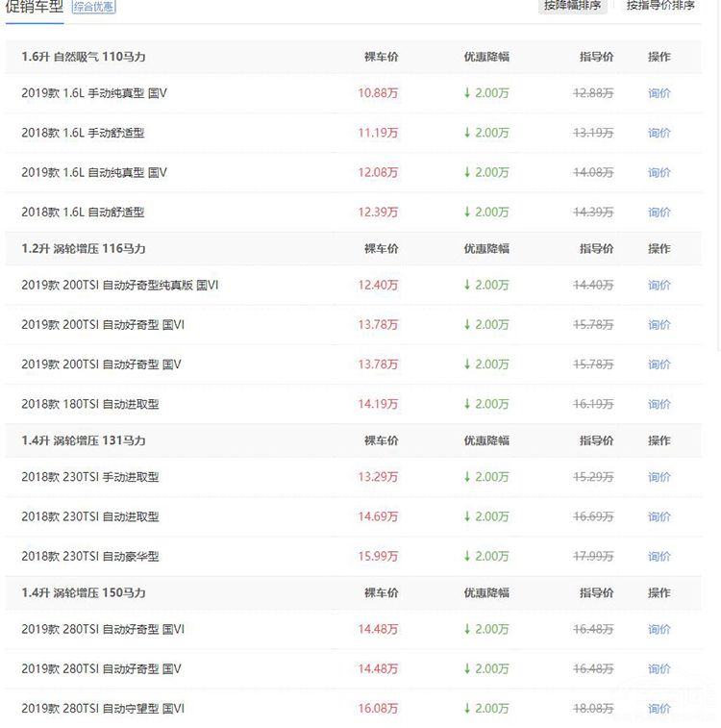Click 询价 for 2018款 1.6L 手动舒适型
Viewport: 721px width, 728px height.
(659, 134)
